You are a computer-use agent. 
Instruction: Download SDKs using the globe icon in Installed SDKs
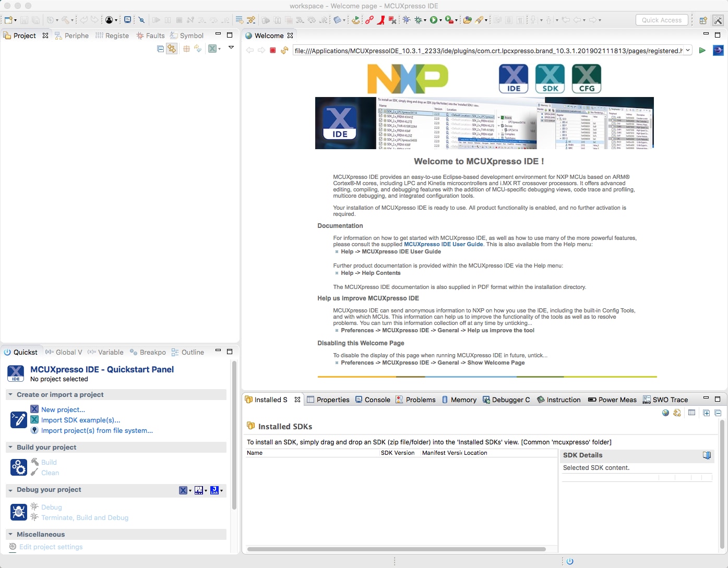click(x=666, y=413)
